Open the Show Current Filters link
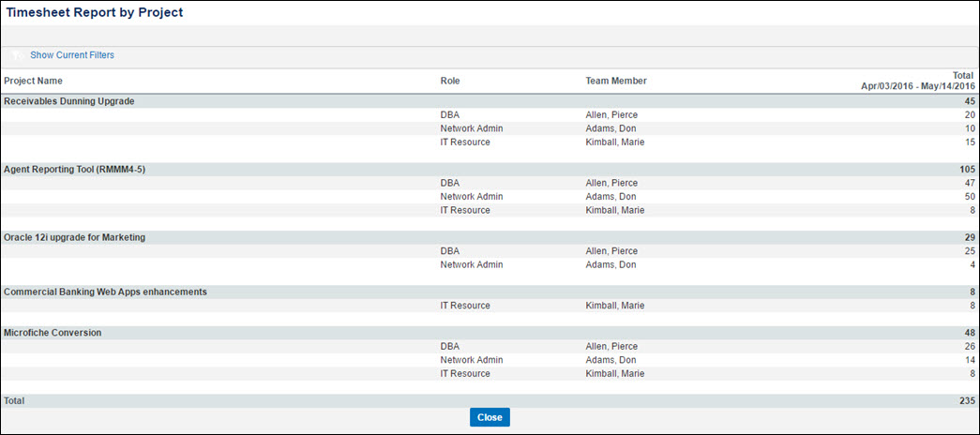The height and width of the screenshot is (435, 980). [x=72, y=55]
